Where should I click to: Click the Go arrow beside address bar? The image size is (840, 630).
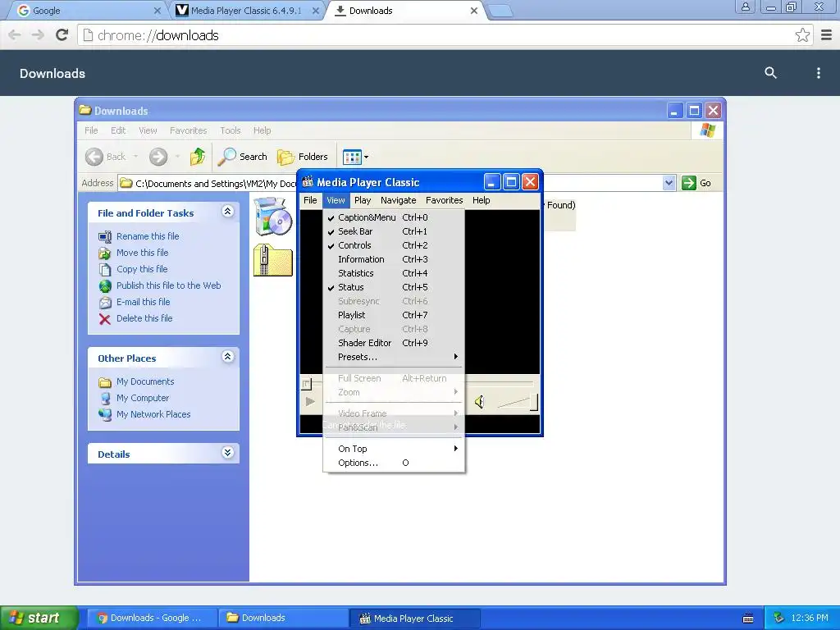(688, 183)
